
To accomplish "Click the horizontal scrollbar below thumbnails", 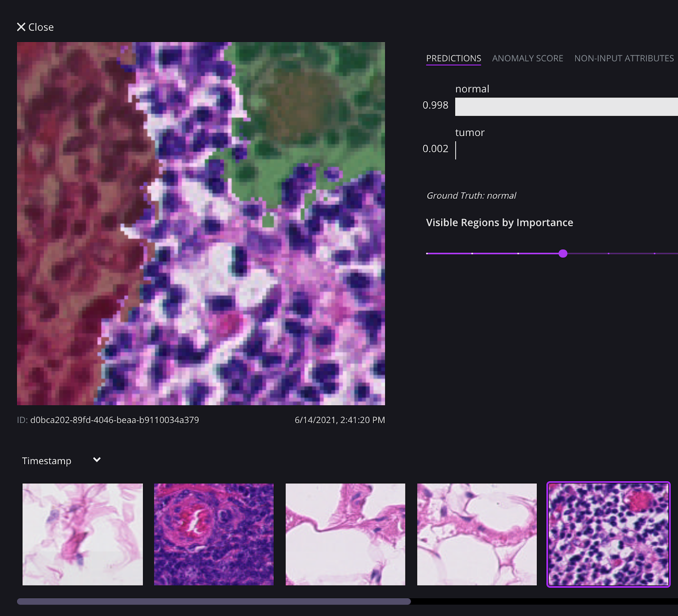I will point(214,602).
